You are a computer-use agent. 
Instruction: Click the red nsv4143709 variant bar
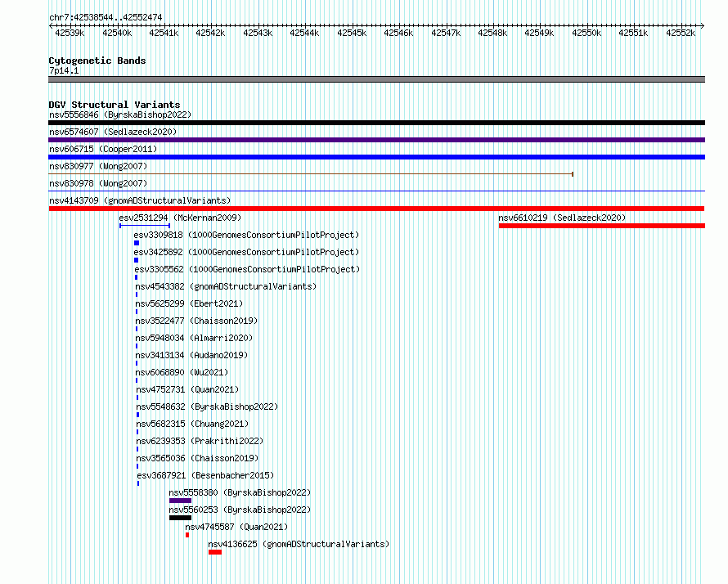pos(376,209)
